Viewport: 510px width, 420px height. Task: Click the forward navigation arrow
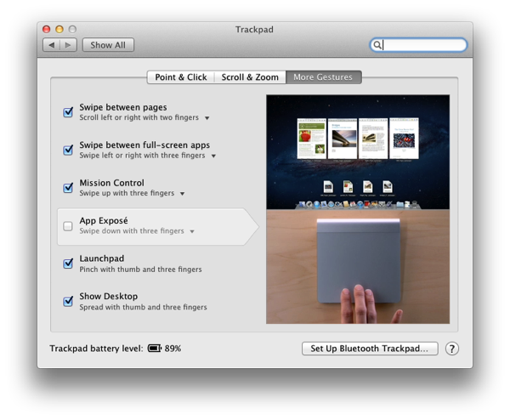point(68,45)
